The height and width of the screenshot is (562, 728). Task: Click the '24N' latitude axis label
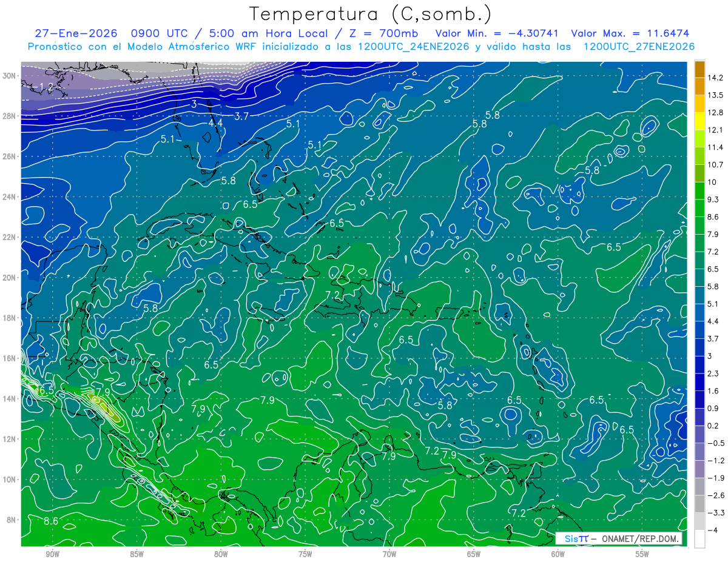(x=10, y=197)
